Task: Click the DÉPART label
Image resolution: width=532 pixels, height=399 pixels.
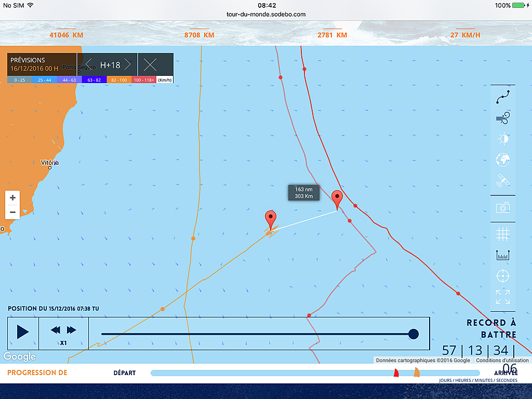Action: tap(125, 373)
